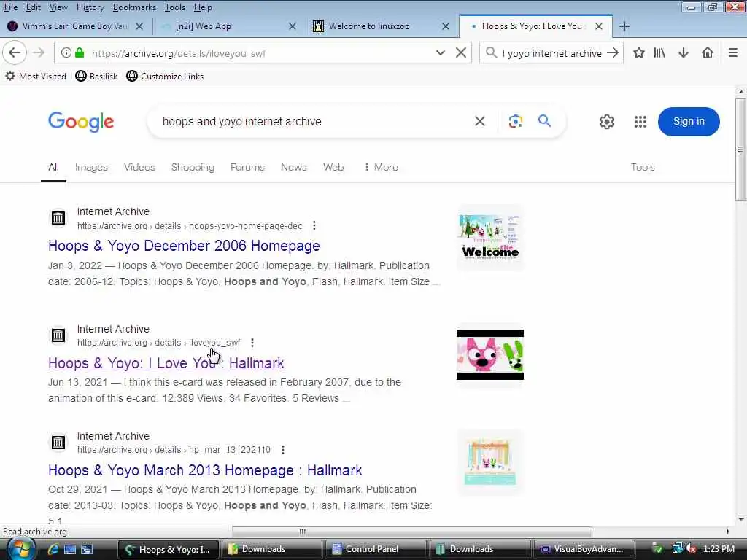
Task: Click the forward navigation arrow
Action: pyautogui.click(x=39, y=52)
